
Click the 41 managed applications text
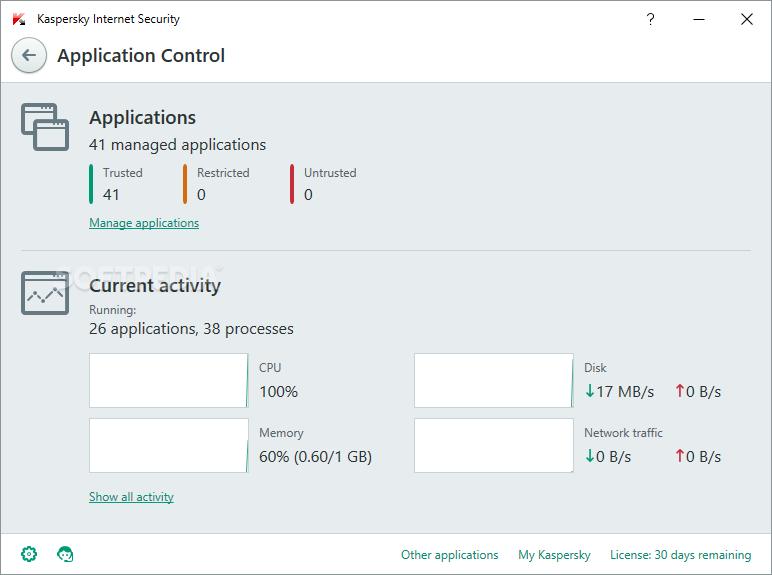click(177, 145)
